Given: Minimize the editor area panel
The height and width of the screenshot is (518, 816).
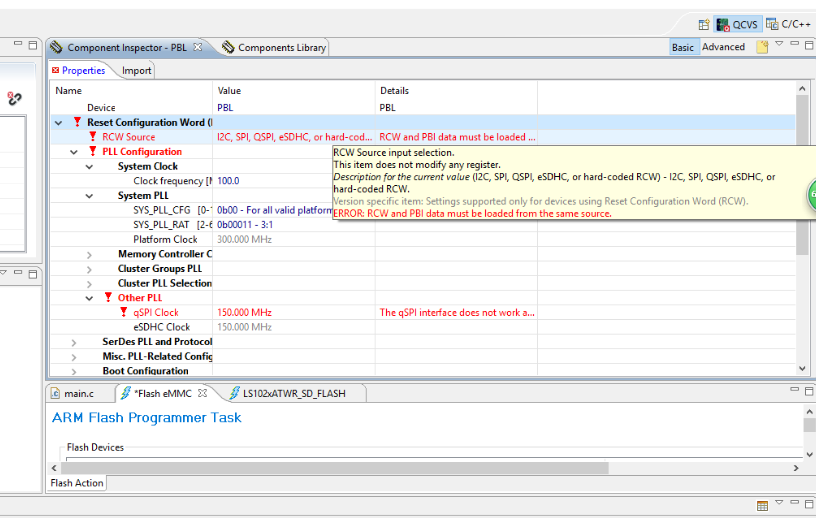Looking at the screenshot, I should coord(795,389).
